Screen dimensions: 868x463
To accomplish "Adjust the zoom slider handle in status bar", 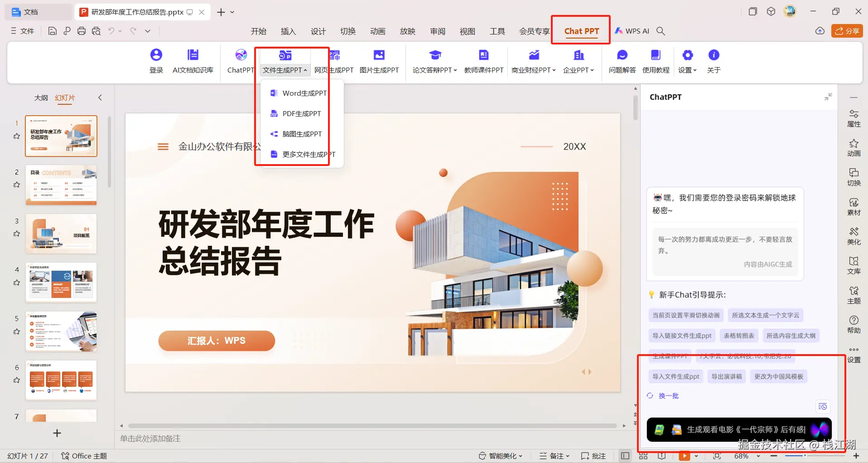I will 805,455.
